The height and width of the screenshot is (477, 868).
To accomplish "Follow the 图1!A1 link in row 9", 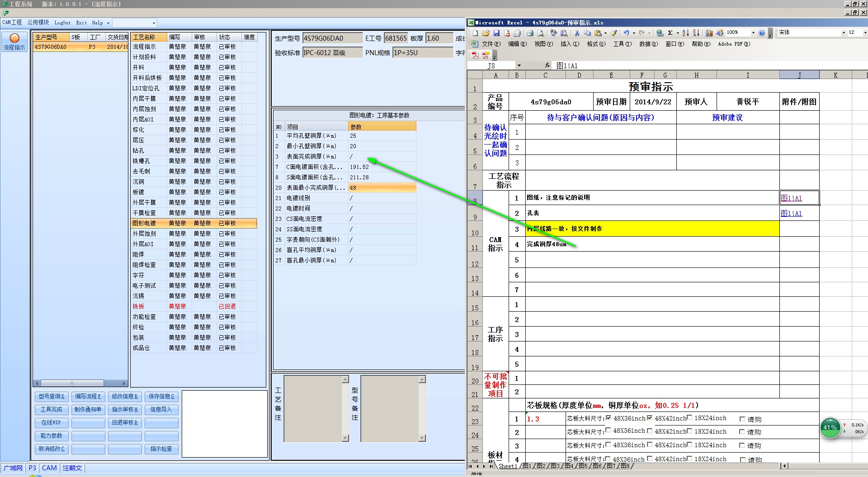I will (791, 213).
